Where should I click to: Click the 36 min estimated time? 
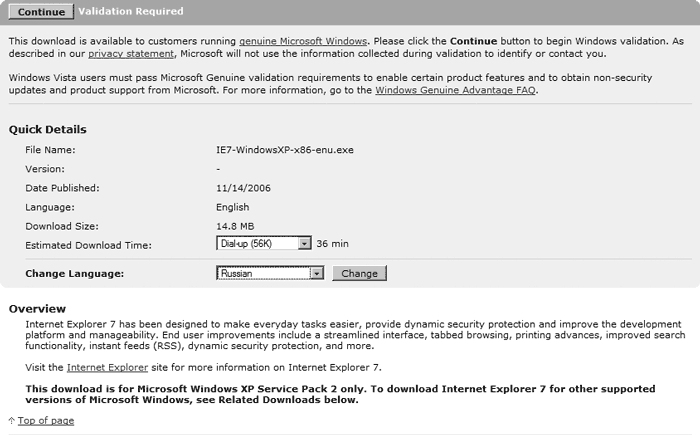333,244
